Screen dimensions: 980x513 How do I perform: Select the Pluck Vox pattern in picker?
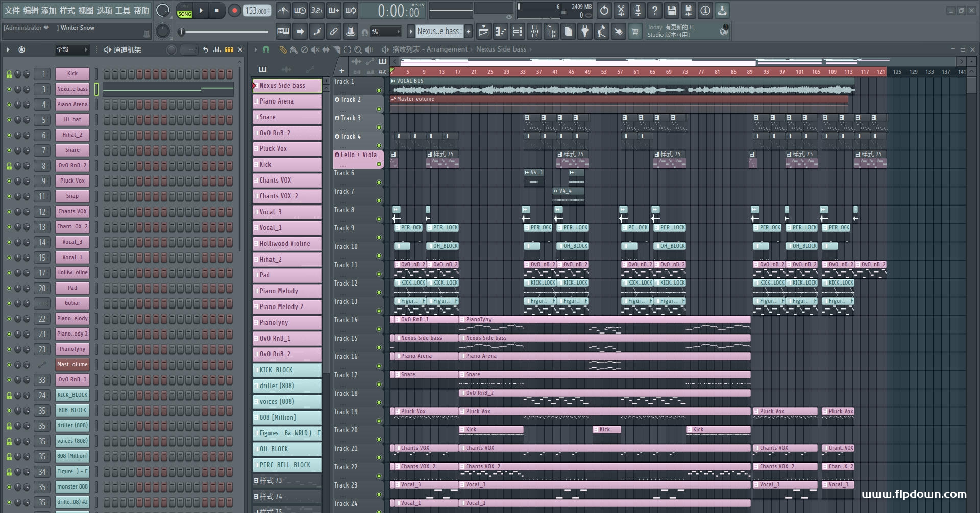pyautogui.click(x=287, y=149)
